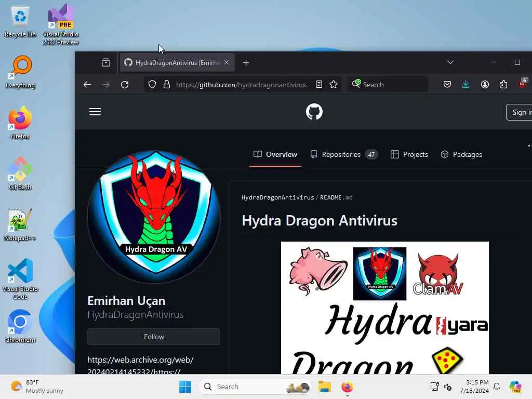Click the Sign in button
Screen dimensions: 532x399
click(520, 112)
